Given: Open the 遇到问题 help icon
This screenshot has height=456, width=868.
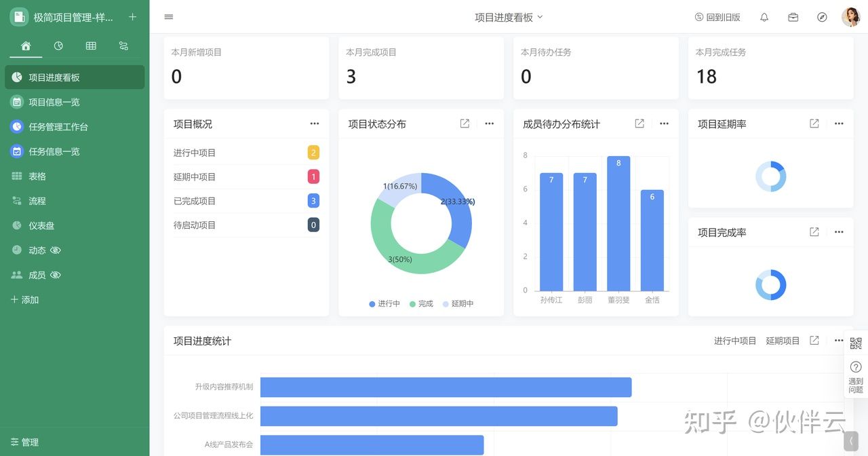Looking at the screenshot, I should click(x=855, y=375).
